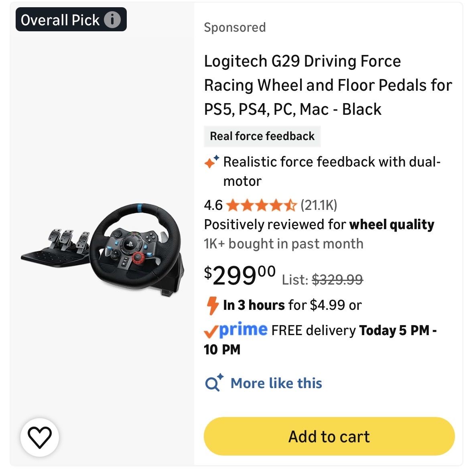
Task: Click the Sponsored label
Action: tap(235, 27)
